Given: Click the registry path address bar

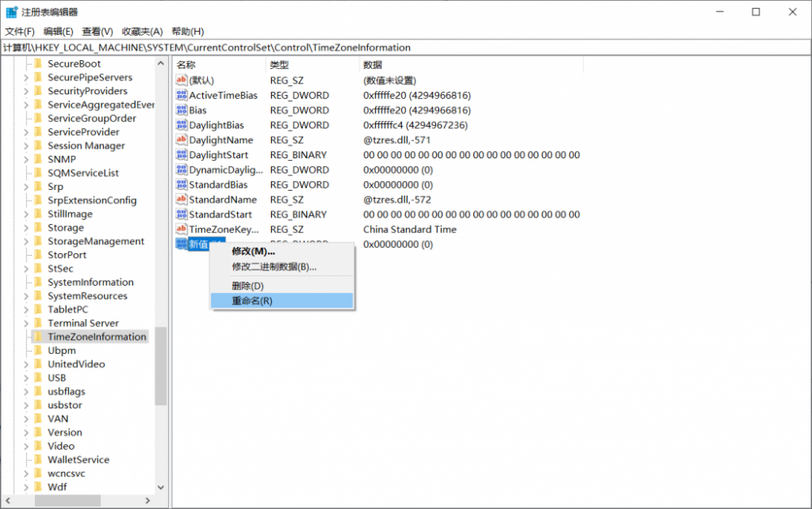Looking at the screenshot, I should 406,47.
